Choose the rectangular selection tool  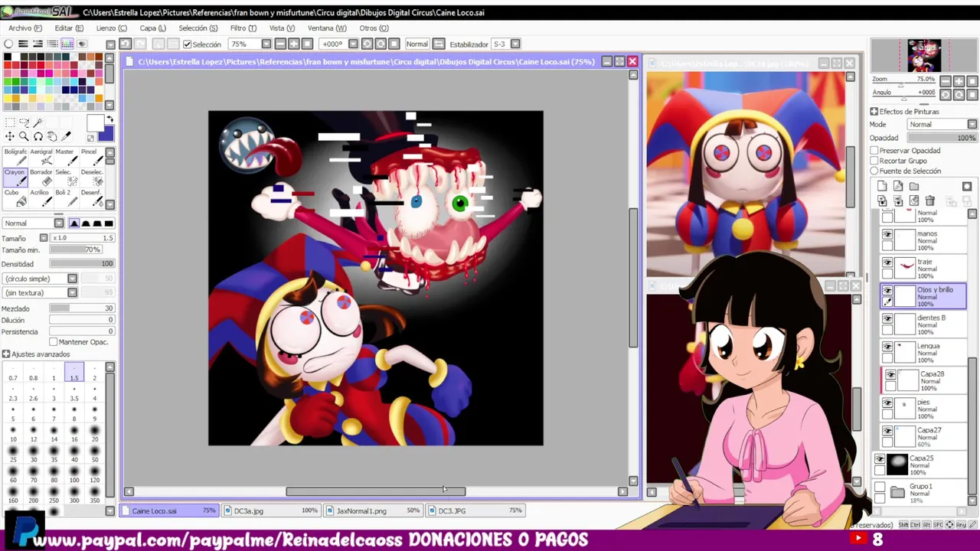pos(10,122)
